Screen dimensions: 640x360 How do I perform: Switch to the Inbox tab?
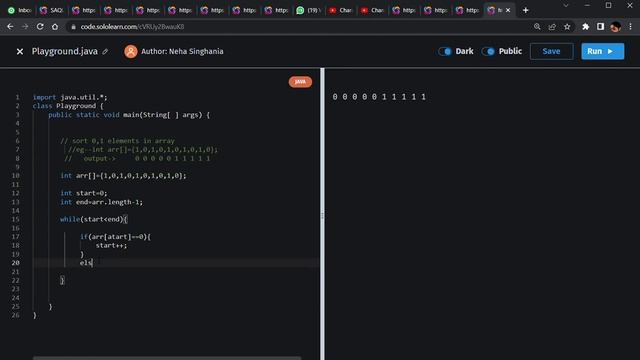tap(20, 10)
